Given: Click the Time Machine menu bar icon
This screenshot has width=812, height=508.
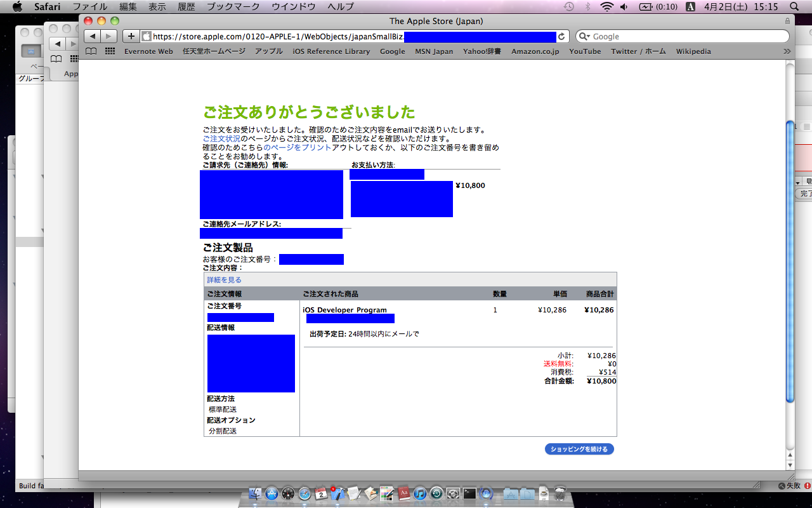Looking at the screenshot, I should [569, 6].
